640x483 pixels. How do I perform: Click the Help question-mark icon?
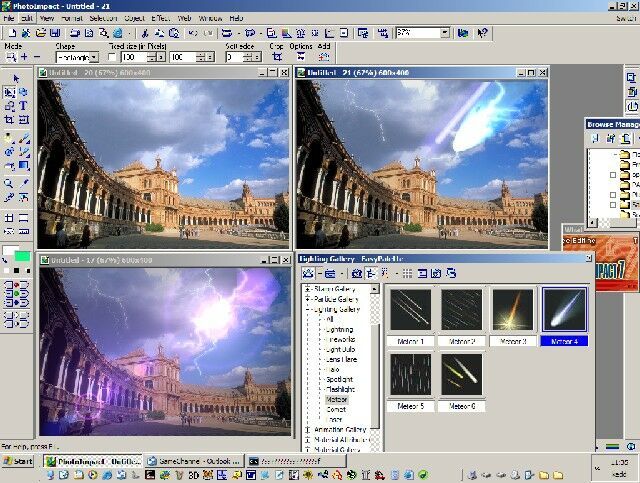click(x=479, y=33)
